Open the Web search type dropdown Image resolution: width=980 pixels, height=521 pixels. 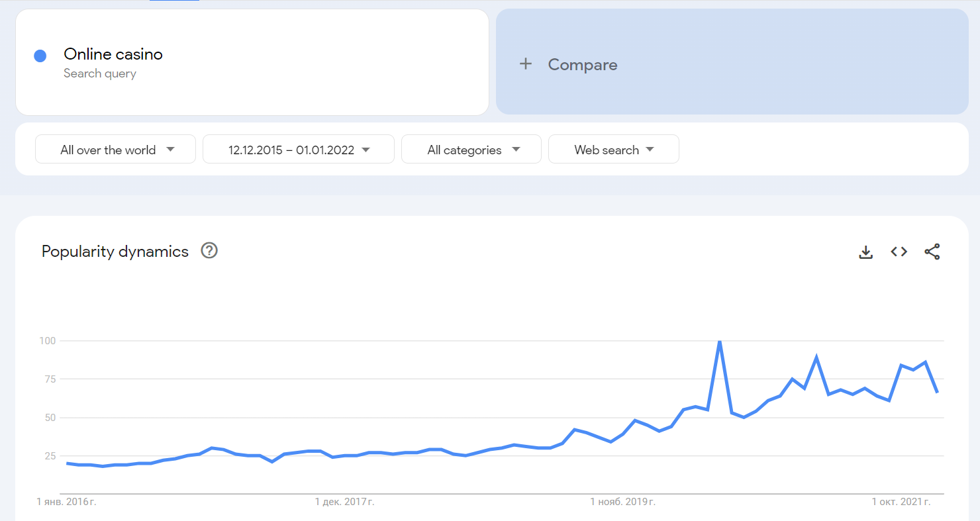pos(613,149)
